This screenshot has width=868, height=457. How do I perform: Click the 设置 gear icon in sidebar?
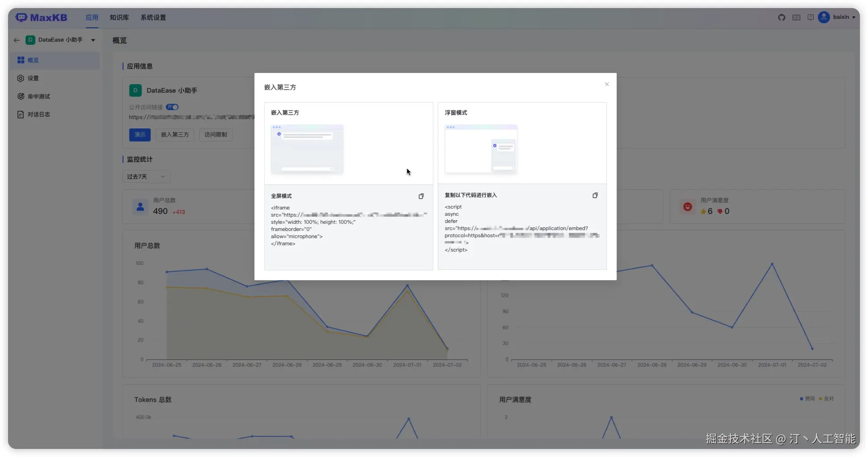pos(21,78)
